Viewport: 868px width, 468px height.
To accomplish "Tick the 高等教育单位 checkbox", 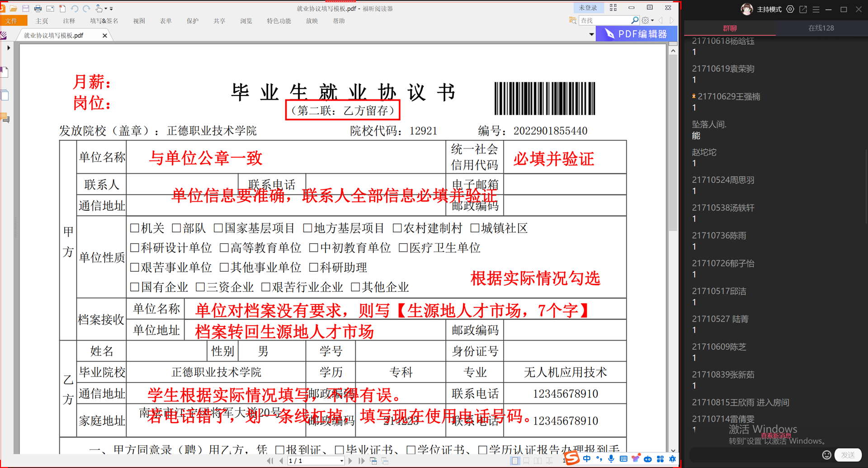I will point(224,248).
